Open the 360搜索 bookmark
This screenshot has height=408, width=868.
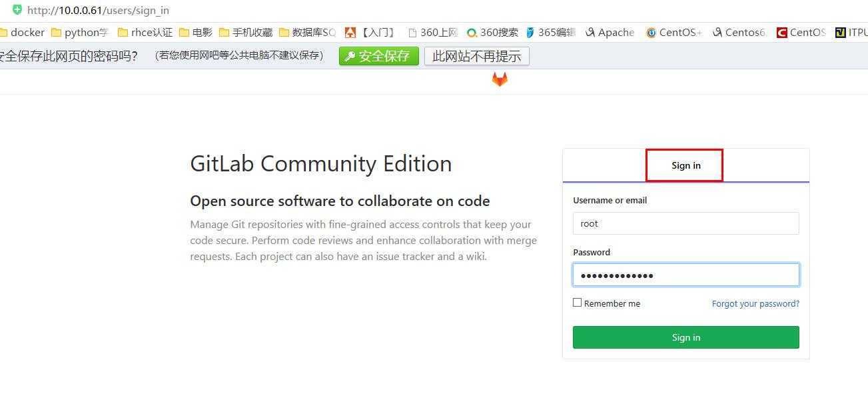click(492, 32)
